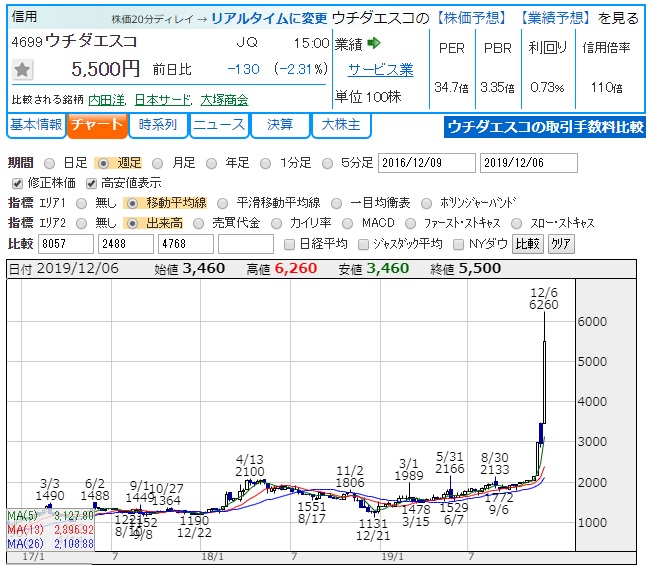The width and height of the screenshot is (649, 565).
Task: Open the 基本情報 tab
Action: [36, 125]
